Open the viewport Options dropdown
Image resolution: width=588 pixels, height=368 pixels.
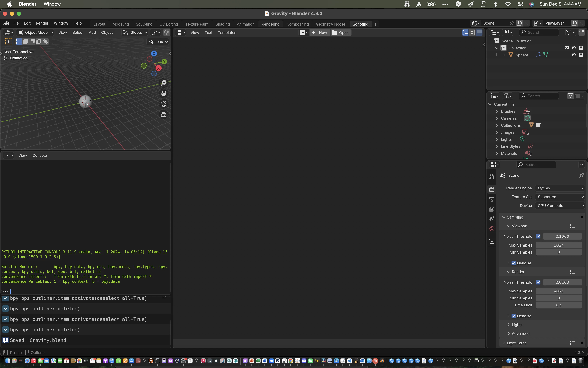(x=158, y=42)
